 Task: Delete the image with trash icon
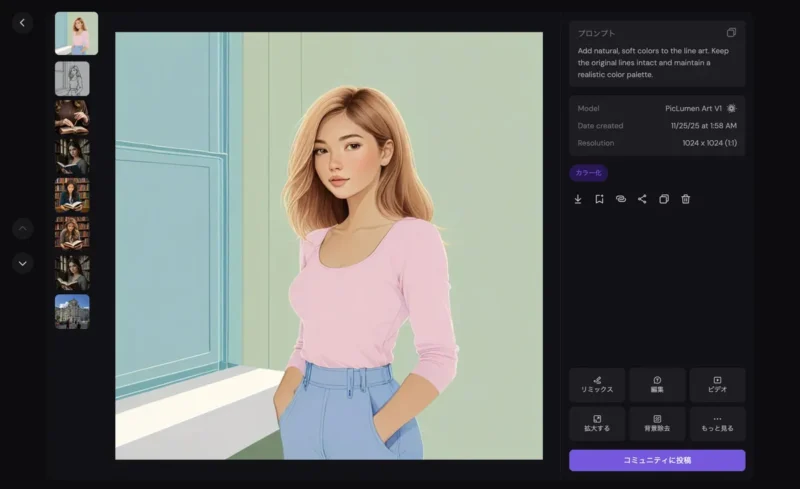click(x=685, y=199)
